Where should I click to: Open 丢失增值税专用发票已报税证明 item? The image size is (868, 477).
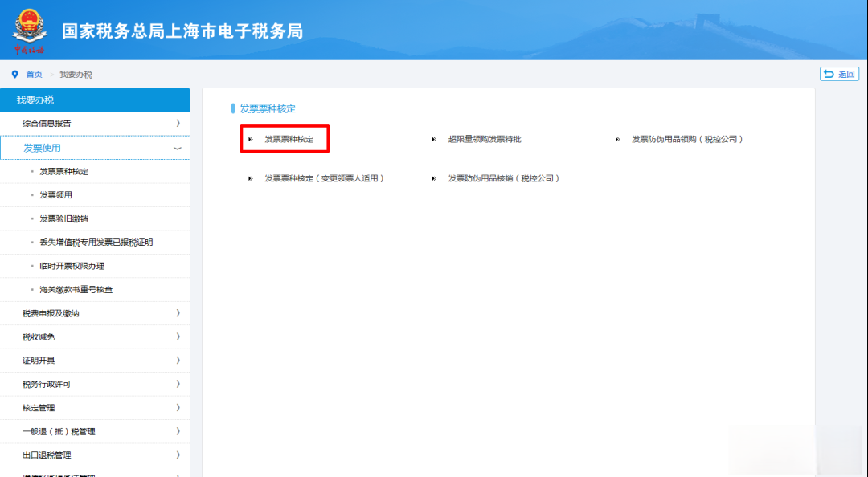point(96,243)
